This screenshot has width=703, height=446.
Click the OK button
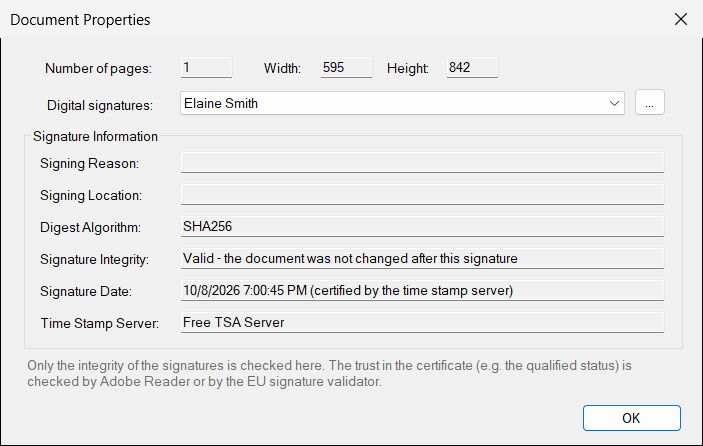tap(632, 418)
